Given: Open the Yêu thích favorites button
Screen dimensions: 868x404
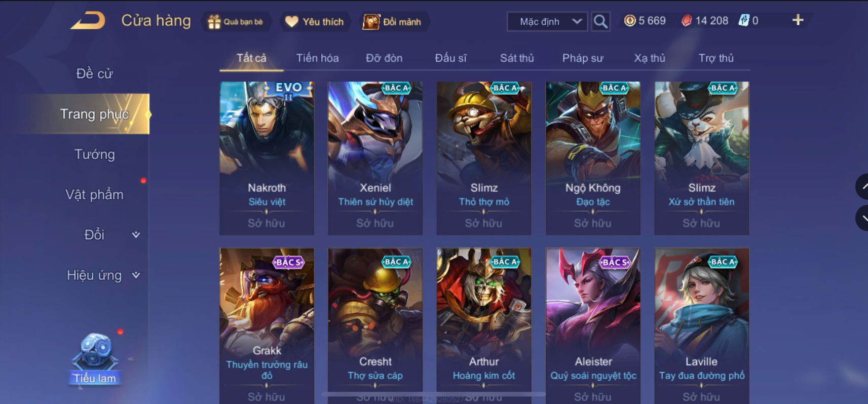Looking at the screenshot, I should click(x=315, y=22).
